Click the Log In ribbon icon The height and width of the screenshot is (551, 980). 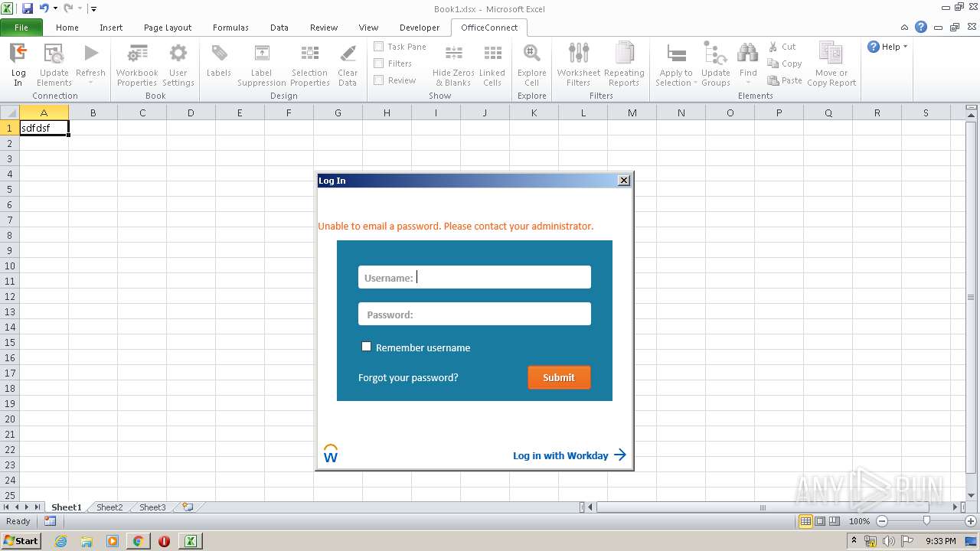(18, 54)
